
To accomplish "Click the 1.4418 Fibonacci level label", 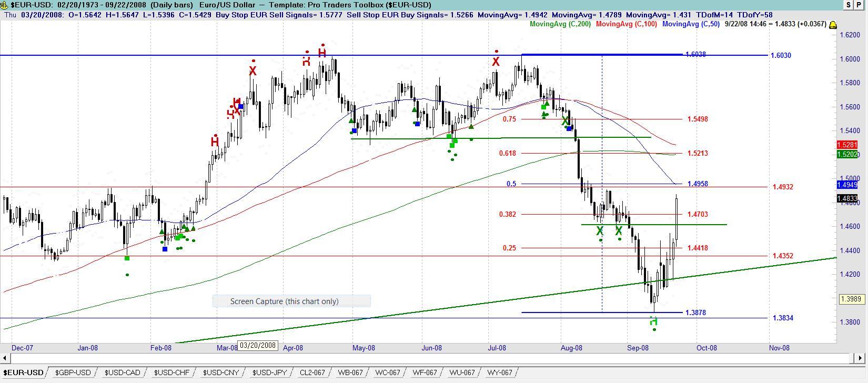I will point(698,248).
